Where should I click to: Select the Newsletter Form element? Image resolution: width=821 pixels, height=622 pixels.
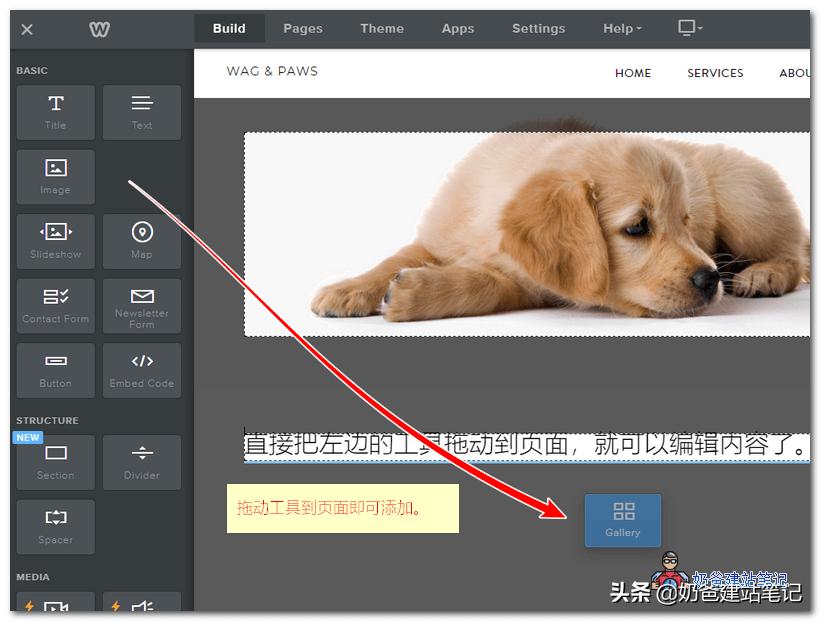[x=142, y=305]
